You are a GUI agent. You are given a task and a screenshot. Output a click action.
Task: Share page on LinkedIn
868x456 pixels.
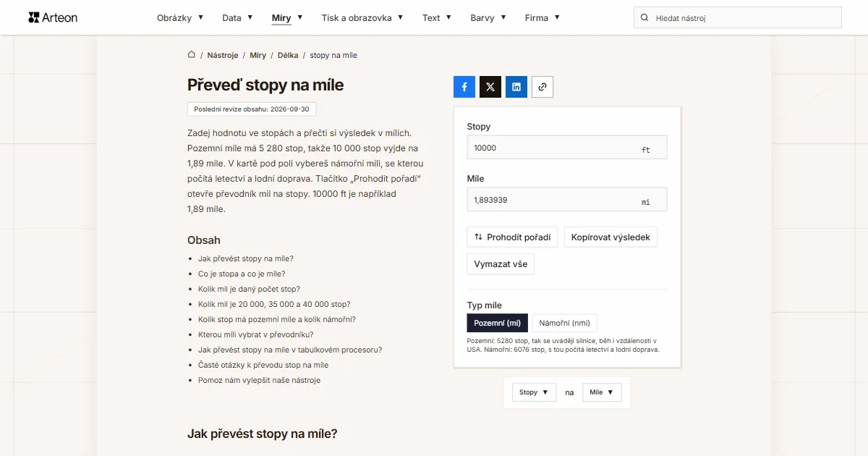point(516,87)
